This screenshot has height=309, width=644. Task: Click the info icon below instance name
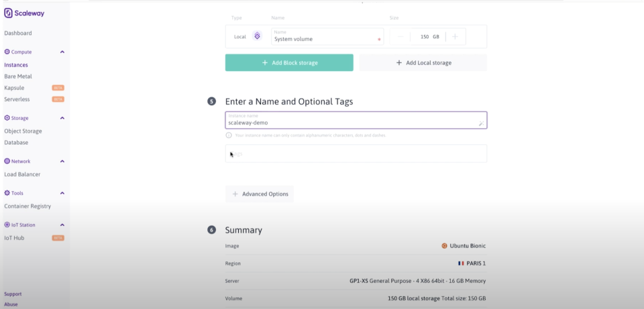pyautogui.click(x=229, y=135)
